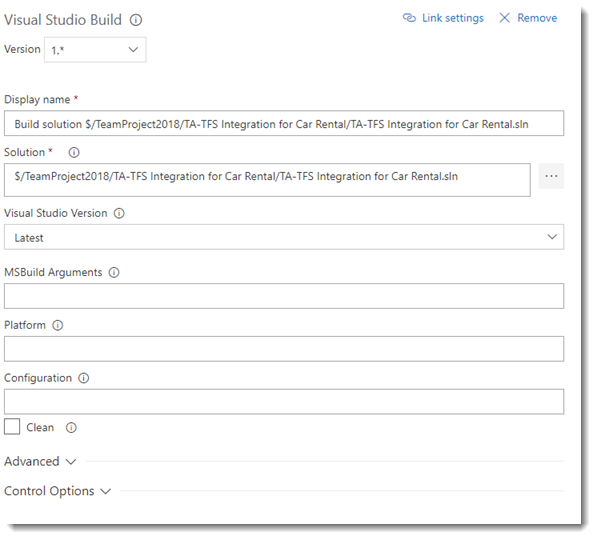Image resolution: width=596 pixels, height=539 pixels.
Task: Click the X icon for Remove
Action: click(504, 18)
